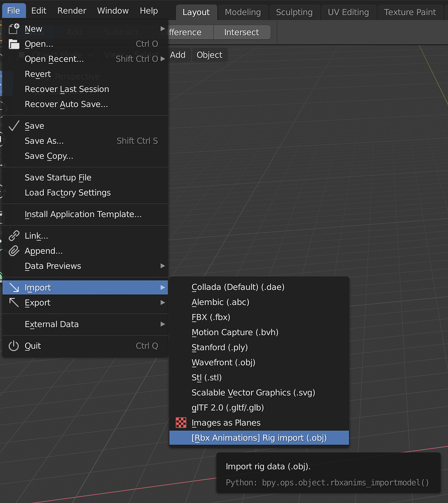Switch to the Modeling tab
The height and width of the screenshot is (503, 448).
pyautogui.click(x=242, y=12)
